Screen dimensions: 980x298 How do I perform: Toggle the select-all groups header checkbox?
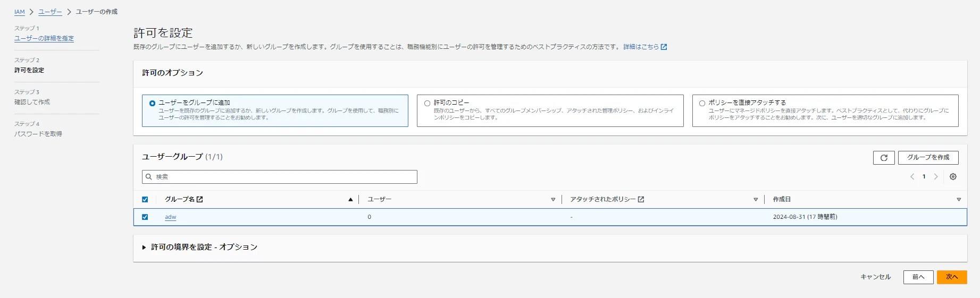[145, 200]
